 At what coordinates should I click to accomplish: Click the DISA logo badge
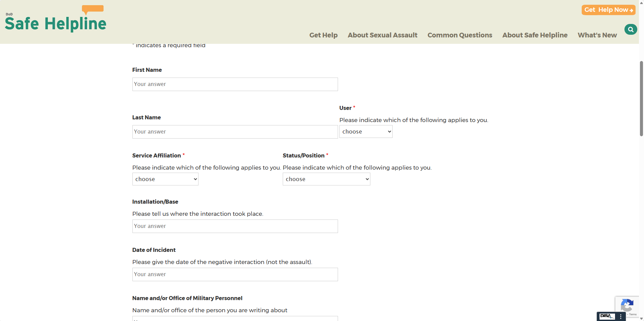click(607, 316)
